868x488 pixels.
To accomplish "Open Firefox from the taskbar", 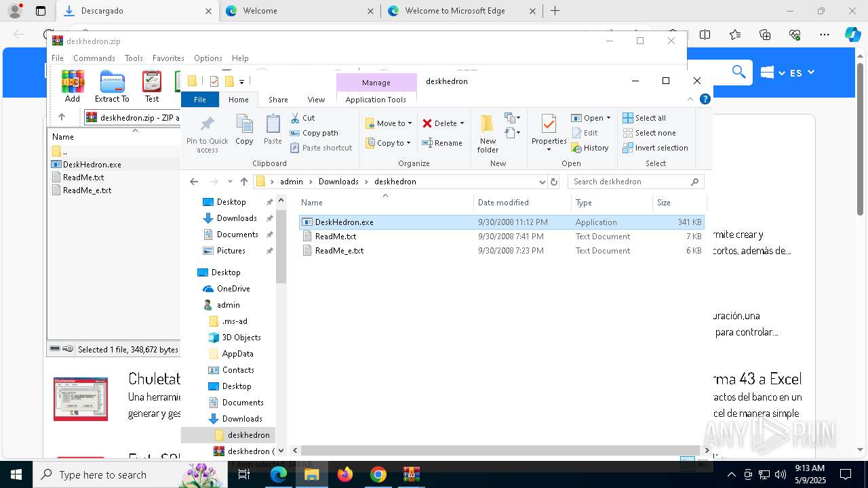I will pos(345,474).
